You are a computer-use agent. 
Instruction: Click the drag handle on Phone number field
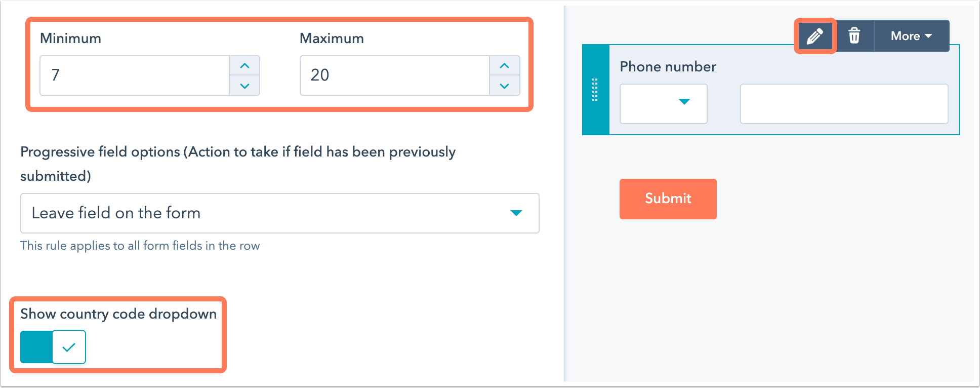595,90
